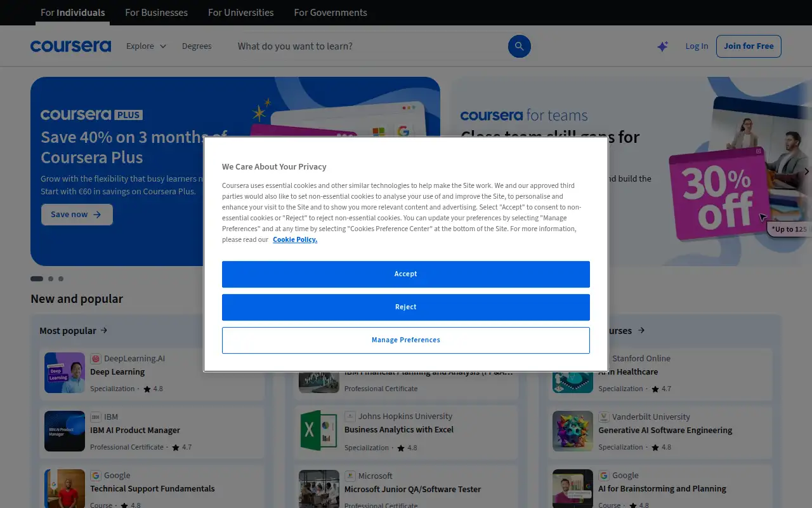Click 'New and popular' section heading

77,299
